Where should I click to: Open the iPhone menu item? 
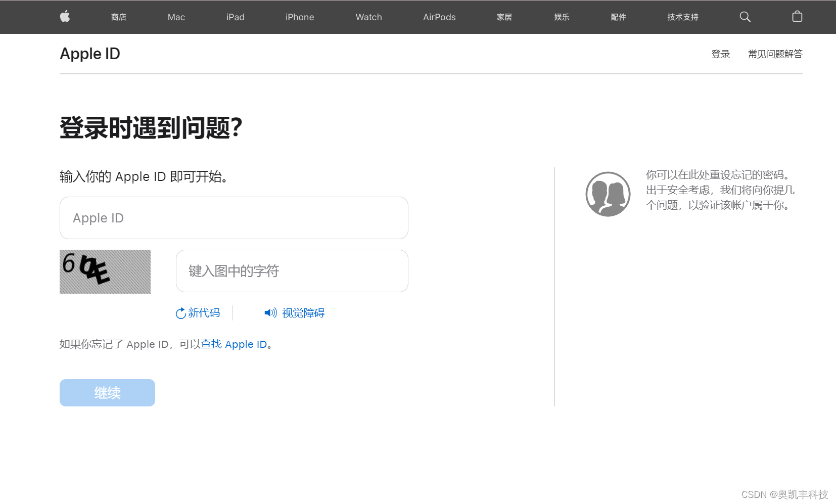299,17
